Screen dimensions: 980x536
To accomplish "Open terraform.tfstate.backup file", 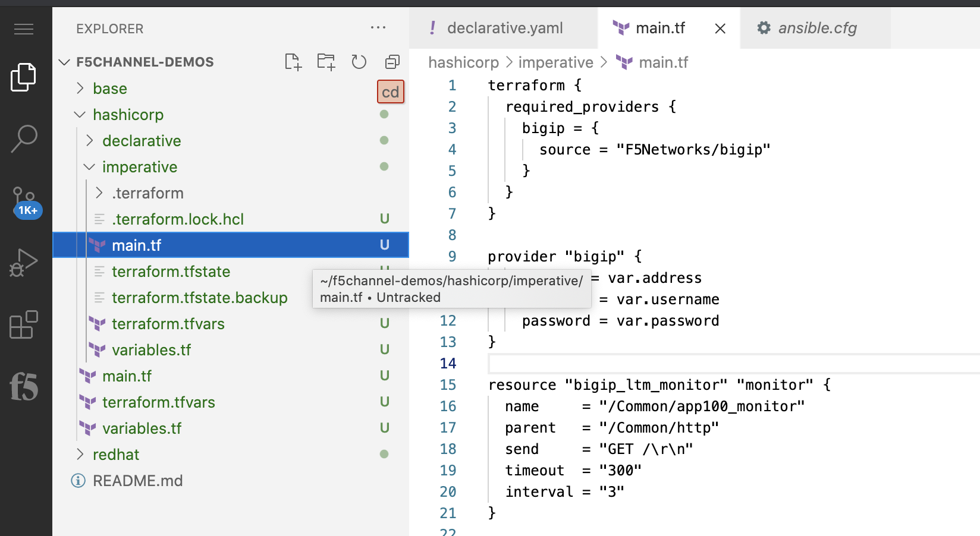I will (x=199, y=298).
